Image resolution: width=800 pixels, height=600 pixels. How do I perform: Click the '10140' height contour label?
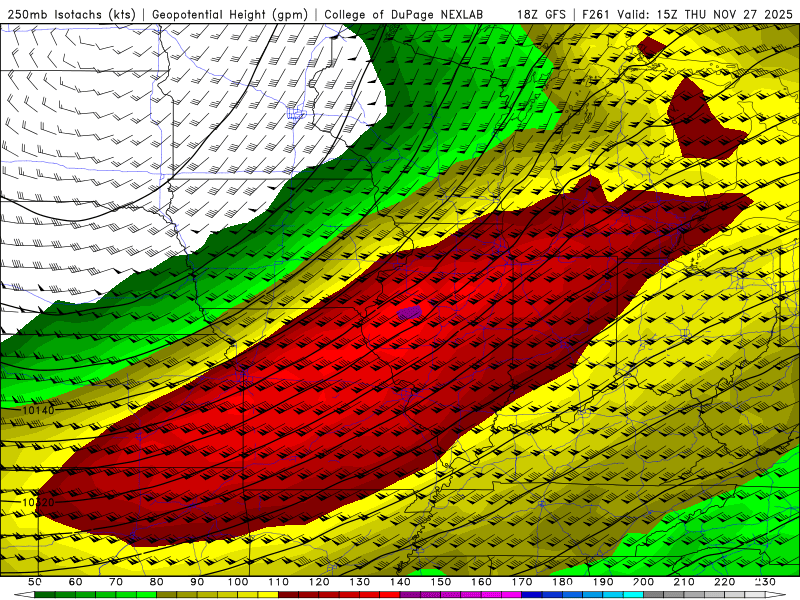pyautogui.click(x=38, y=410)
